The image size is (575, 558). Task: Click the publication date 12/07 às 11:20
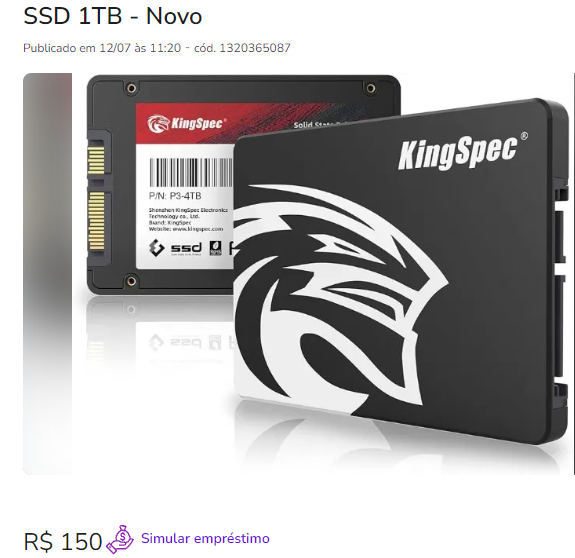(140, 48)
